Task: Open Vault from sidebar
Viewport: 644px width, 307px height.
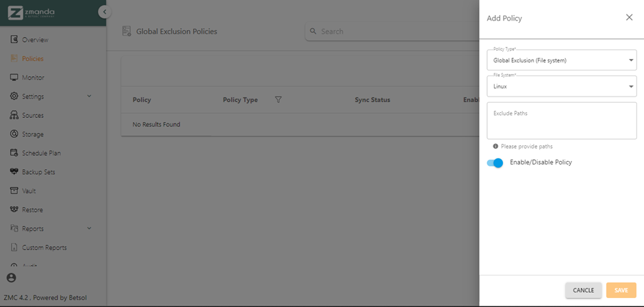Action: tap(29, 191)
